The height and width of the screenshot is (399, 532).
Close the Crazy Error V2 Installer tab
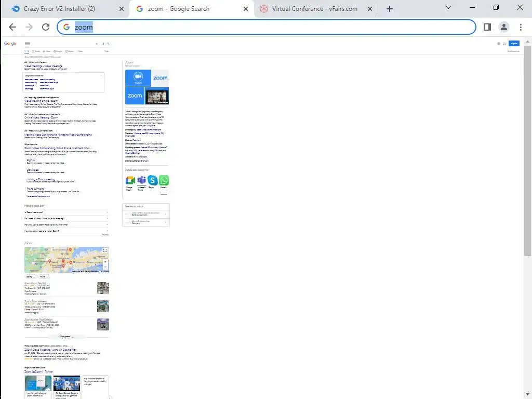coord(122,9)
